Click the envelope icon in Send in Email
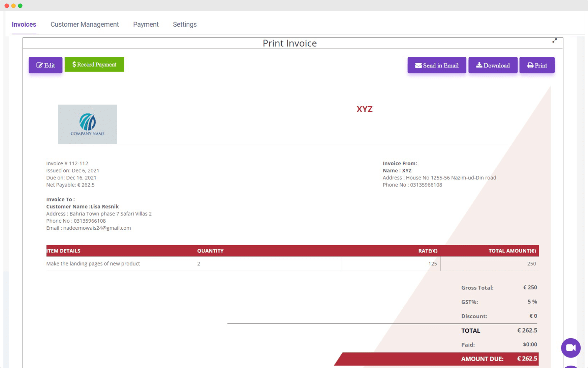This screenshot has height=368, width=588. tap(419, 65)
